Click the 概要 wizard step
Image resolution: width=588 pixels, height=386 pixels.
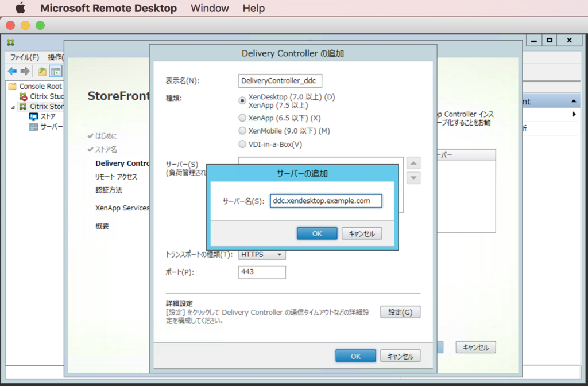[x=102, y=226]
